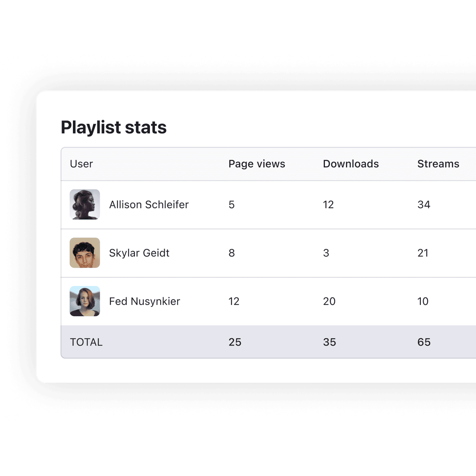Click the Downloads column header
The width and height of the screenshot is (476, 476).
click(x=351, y=164)
